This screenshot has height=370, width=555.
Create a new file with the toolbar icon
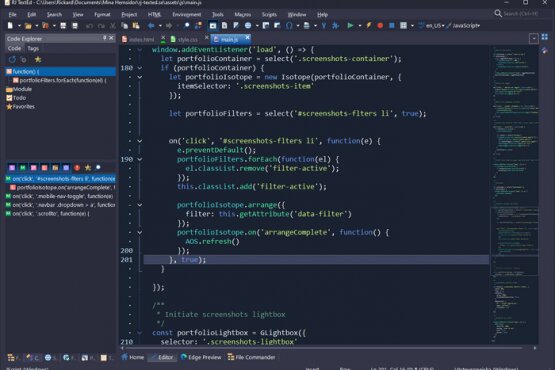(x=10, y=25)
